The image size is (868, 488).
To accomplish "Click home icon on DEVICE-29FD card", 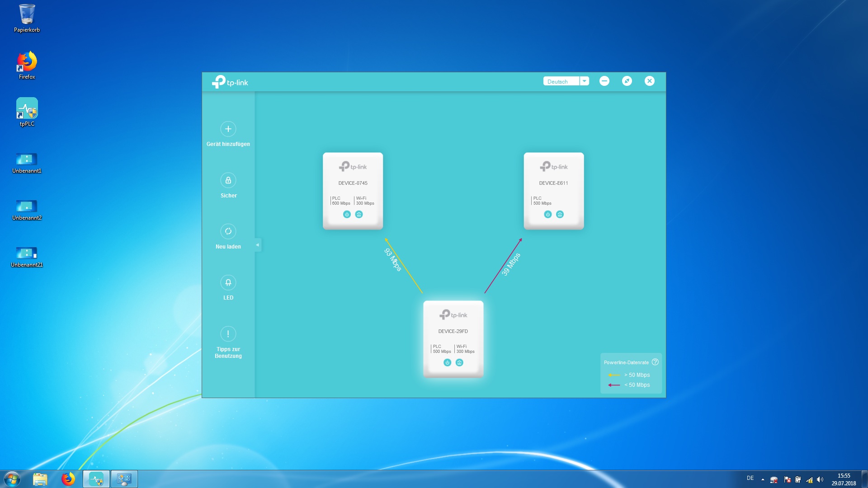I will click(x=459, y=363).
